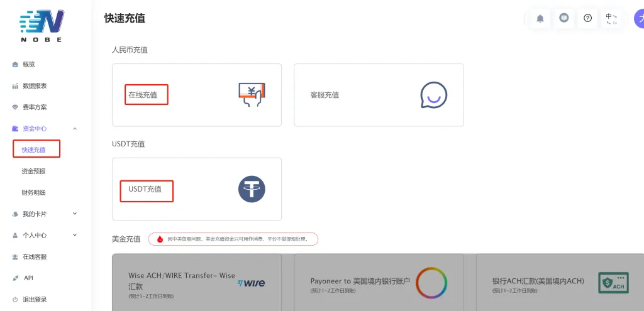Collapse the 资金中心 chevron
The width and height of the screenshot is (644, 311).
coord(75,129)
